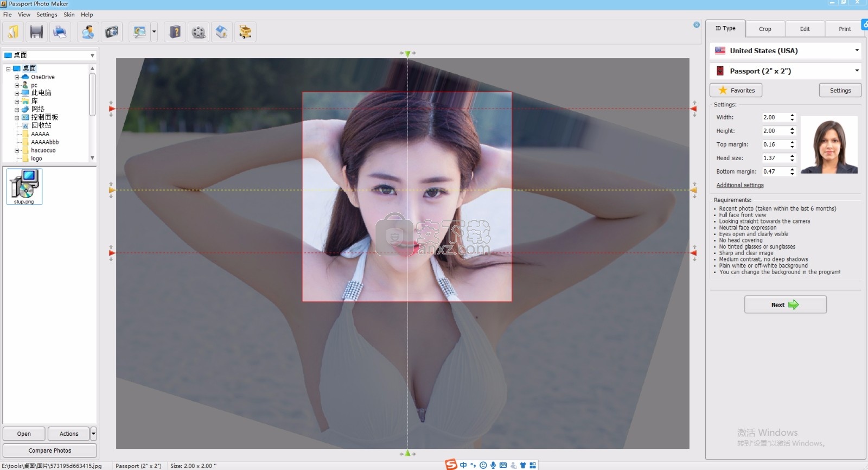Click the film reel icon
Image resolution: width=868 pixels, height=470 pixels.
click(x=199, y=32)
